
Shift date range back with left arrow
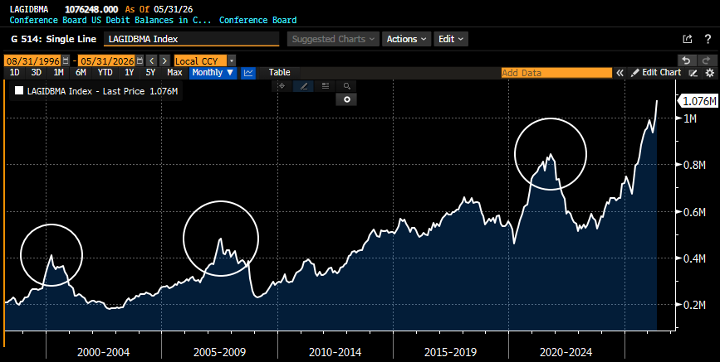point(152,61)
